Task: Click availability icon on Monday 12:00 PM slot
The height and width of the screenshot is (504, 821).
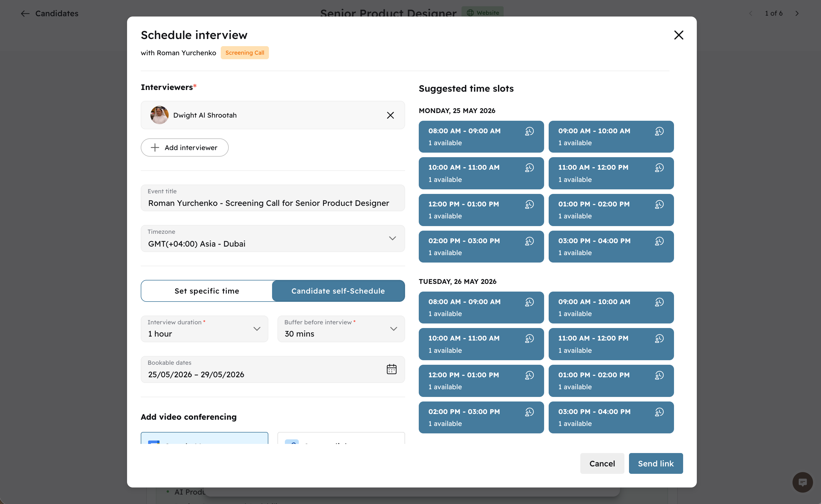Action: [x=529, y=204]
